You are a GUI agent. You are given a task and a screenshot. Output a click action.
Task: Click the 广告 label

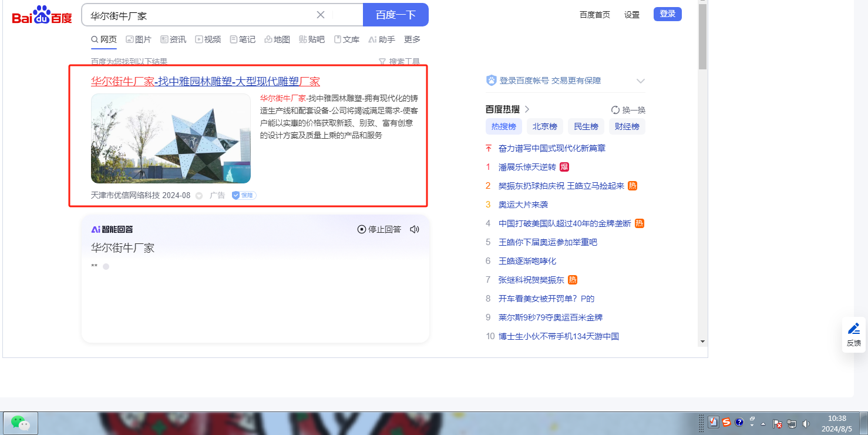tap(217, 195)
